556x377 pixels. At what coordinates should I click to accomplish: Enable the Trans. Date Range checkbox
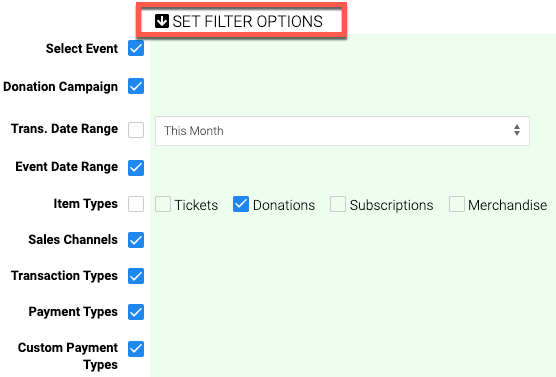tap(136, 130)
